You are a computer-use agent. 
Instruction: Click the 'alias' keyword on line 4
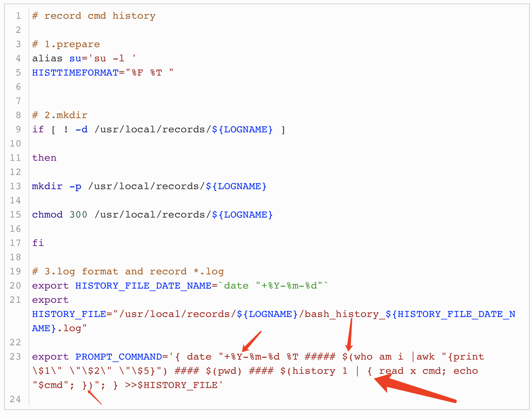(47, 58)
